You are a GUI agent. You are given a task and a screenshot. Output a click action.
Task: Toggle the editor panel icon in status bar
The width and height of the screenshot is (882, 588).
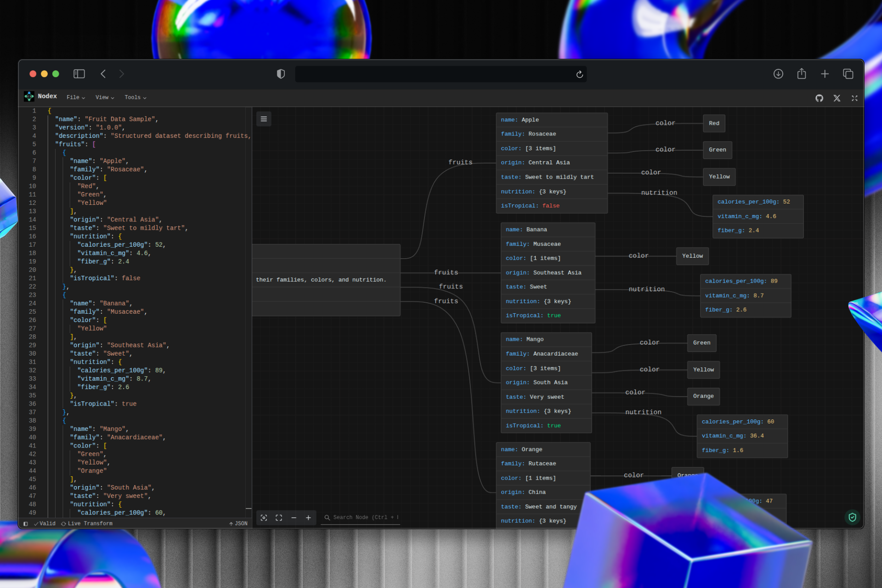click(x=26, y=524)
